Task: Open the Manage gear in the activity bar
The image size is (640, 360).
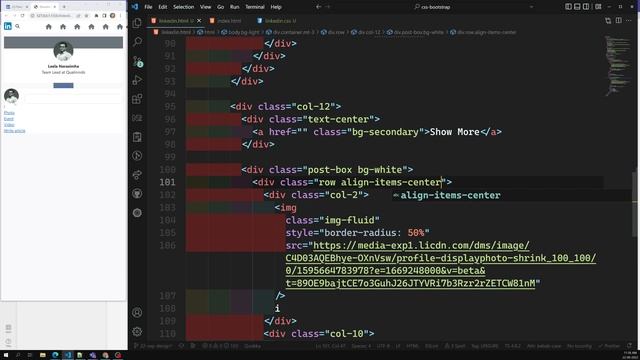Action: coord(137,331)
